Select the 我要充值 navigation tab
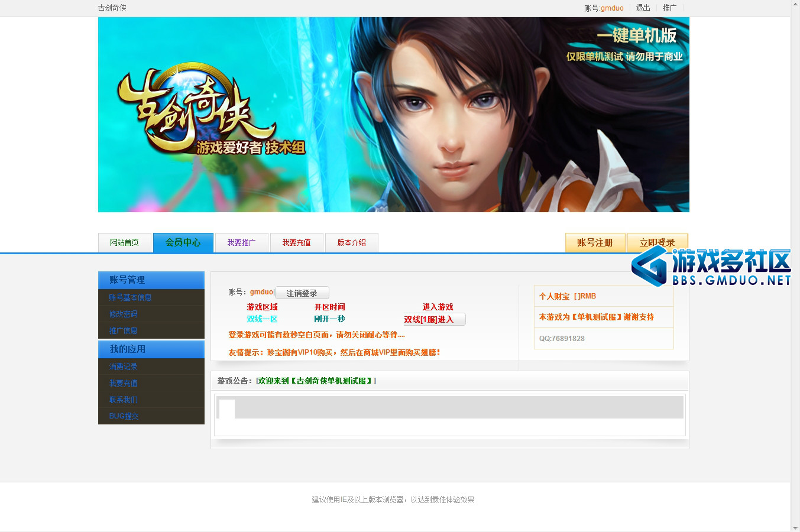The height and width of the screenshot is (532, 800). (296, 242)
